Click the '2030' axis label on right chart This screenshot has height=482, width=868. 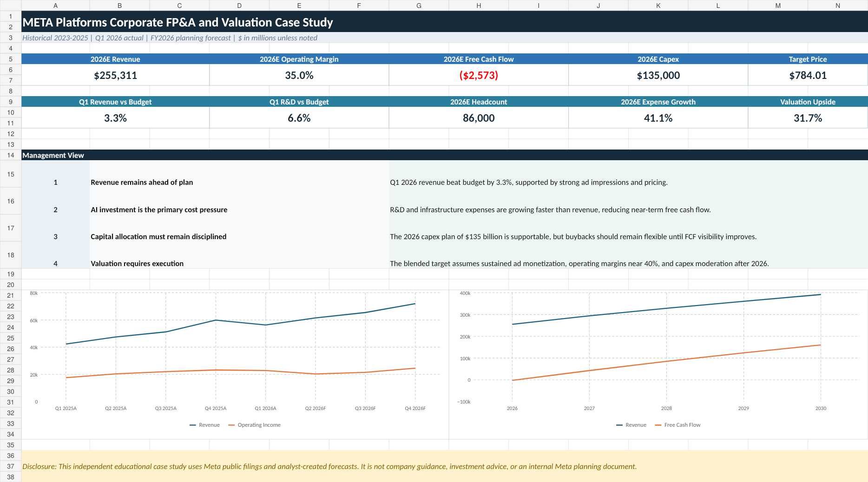pyautogui.click(x=821, y=408)
